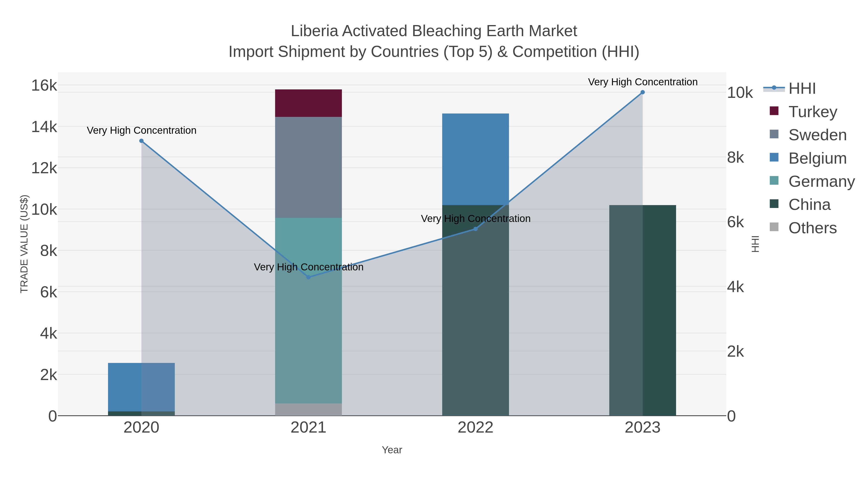Screen dimensions: 868x488
Task: Toggle the HHI line series in legend
Action: [802, 89]
